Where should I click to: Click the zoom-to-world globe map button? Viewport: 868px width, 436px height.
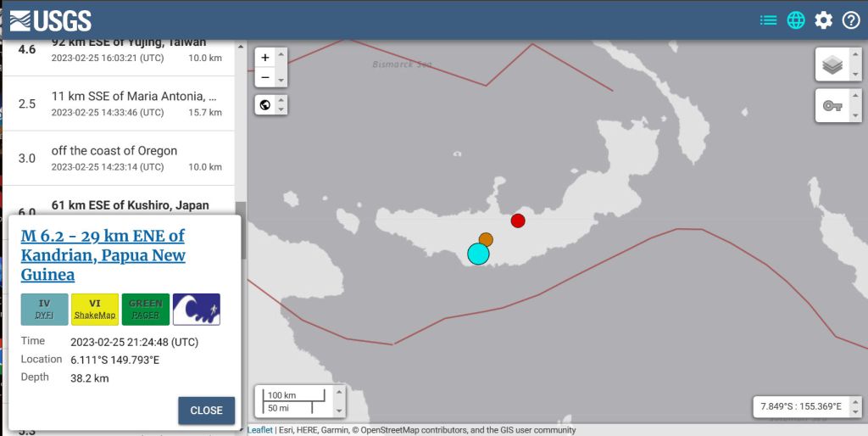coord(265,104)
